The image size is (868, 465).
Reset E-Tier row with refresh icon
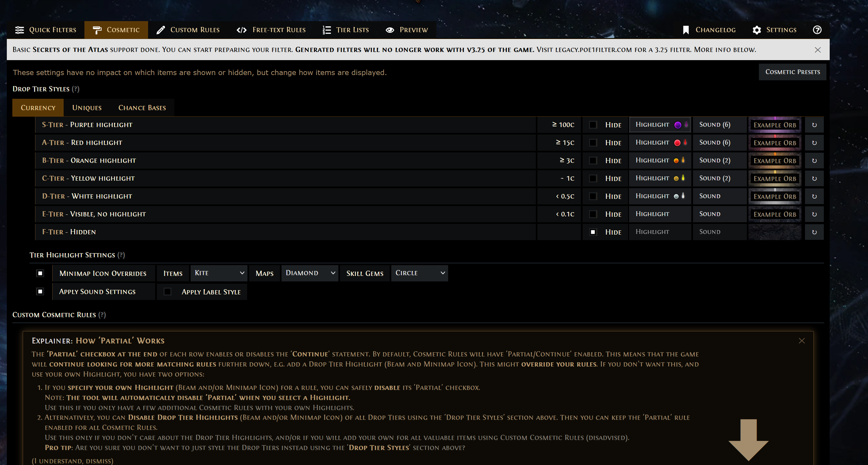pos(814,214)
